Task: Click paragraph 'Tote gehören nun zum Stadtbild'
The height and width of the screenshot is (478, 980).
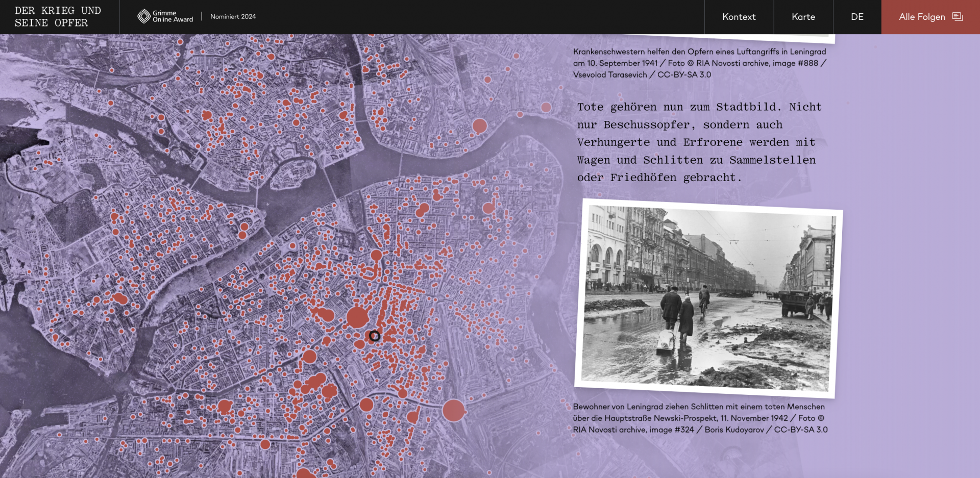Action: 699,142
